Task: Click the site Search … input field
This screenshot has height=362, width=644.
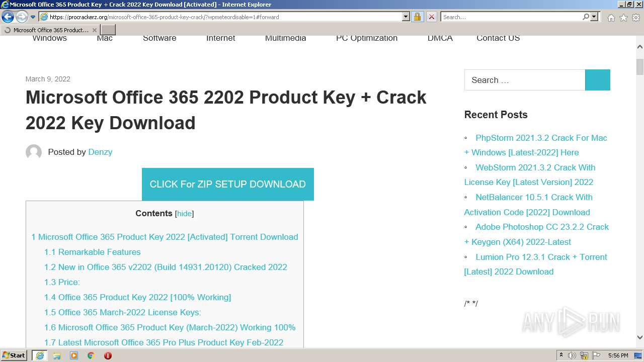Action: [525, 80]
